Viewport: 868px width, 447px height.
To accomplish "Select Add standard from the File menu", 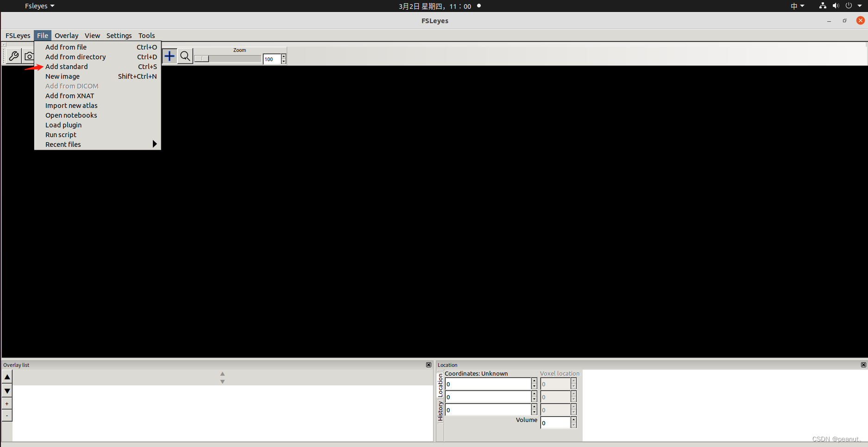I will click(x=66, y=66).
